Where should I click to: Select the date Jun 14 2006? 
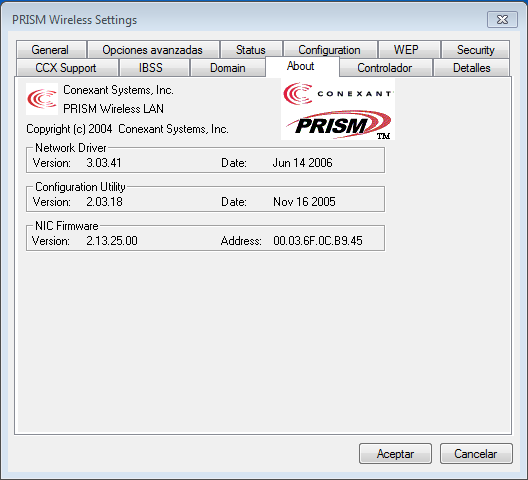point(302,163)
